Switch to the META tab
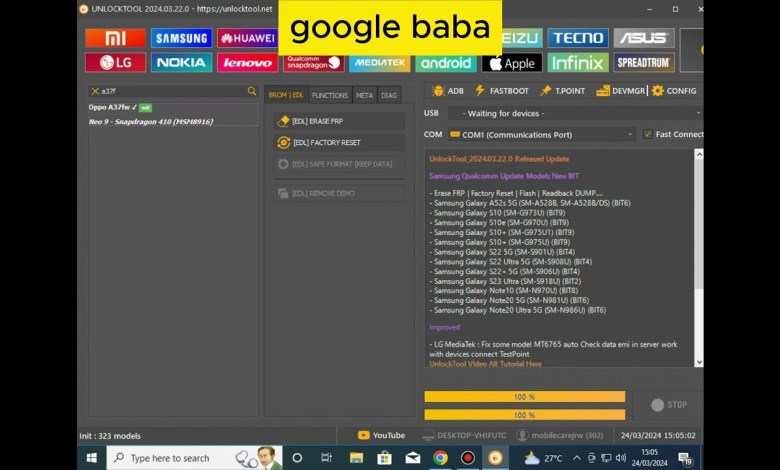Screen dimensions: 780x470 pos(364,95)
